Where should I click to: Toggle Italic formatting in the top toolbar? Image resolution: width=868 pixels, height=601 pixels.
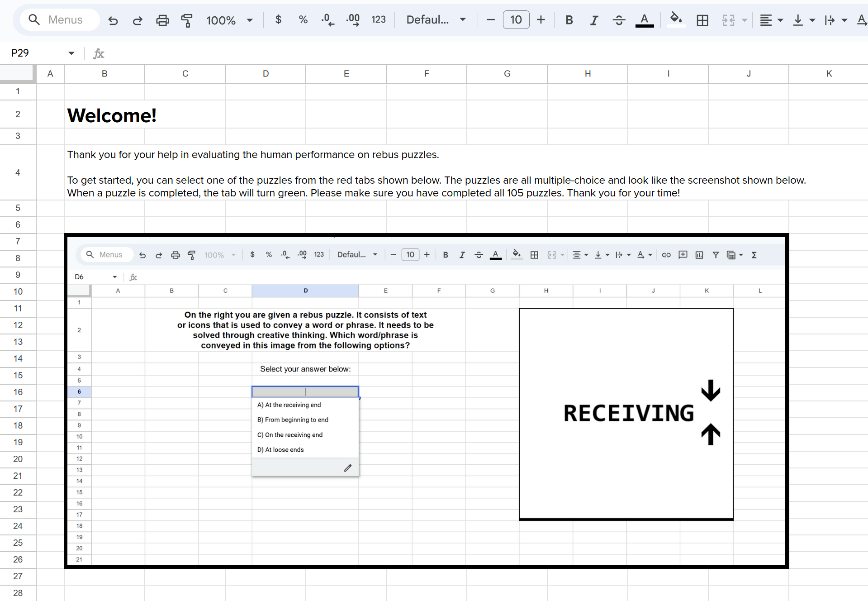(x=594, y=20)
